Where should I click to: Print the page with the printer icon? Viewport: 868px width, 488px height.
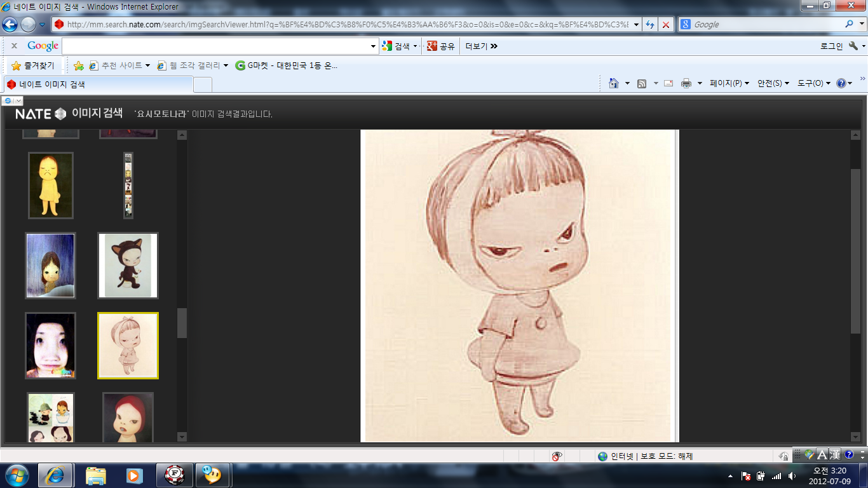tap(686, 83)
